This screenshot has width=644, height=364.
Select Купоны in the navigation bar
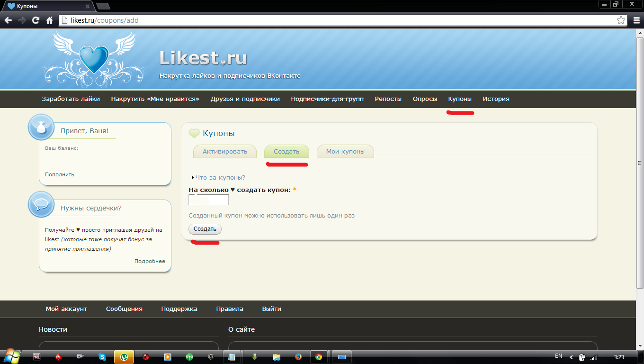[x=460, y=99]
